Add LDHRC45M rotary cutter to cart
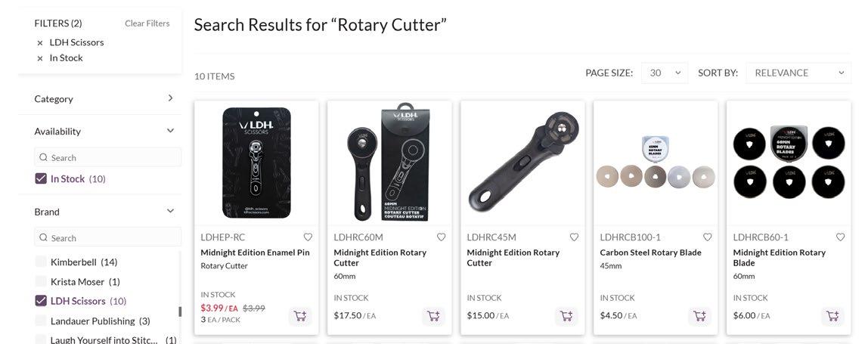 point(566,316)
